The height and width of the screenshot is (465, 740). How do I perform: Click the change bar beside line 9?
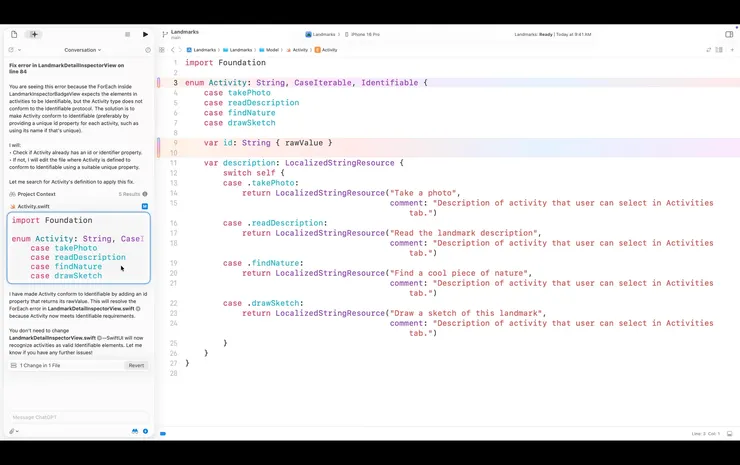[159, 147]
